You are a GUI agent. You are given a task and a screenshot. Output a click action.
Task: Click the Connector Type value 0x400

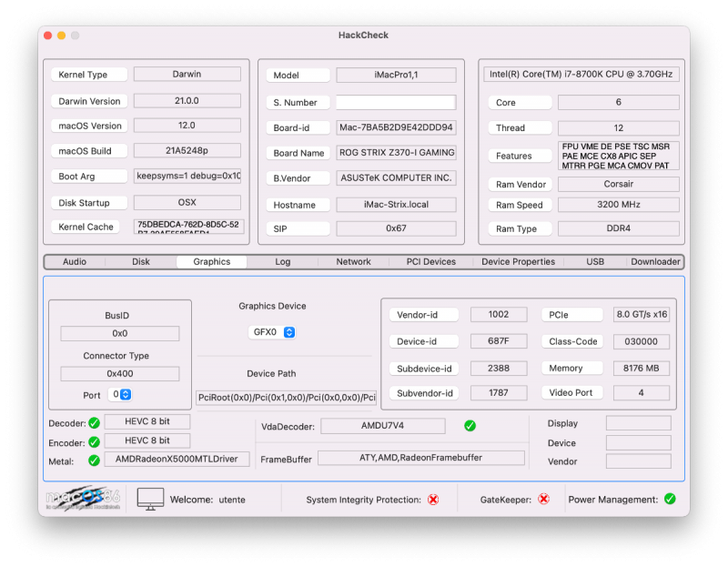120,373
